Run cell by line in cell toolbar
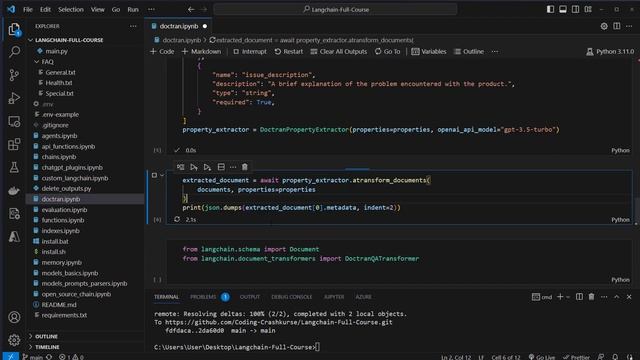 pos(180,167)
